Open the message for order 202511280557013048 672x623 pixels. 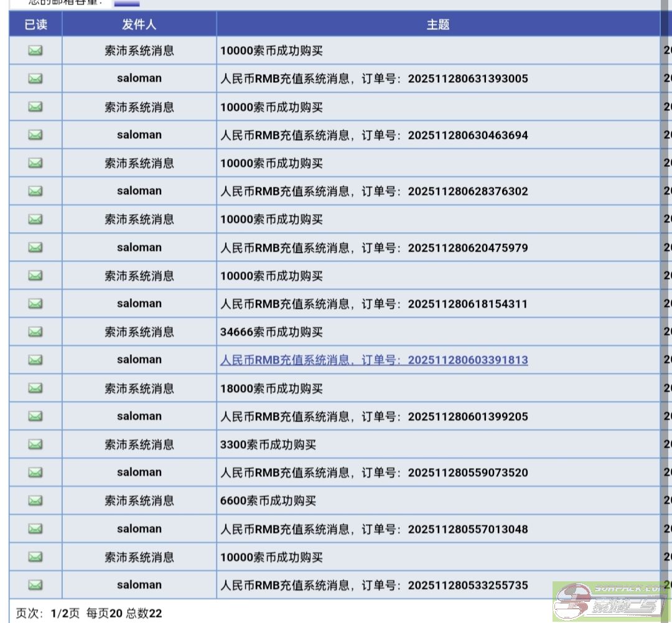click(x=373, y=528)
